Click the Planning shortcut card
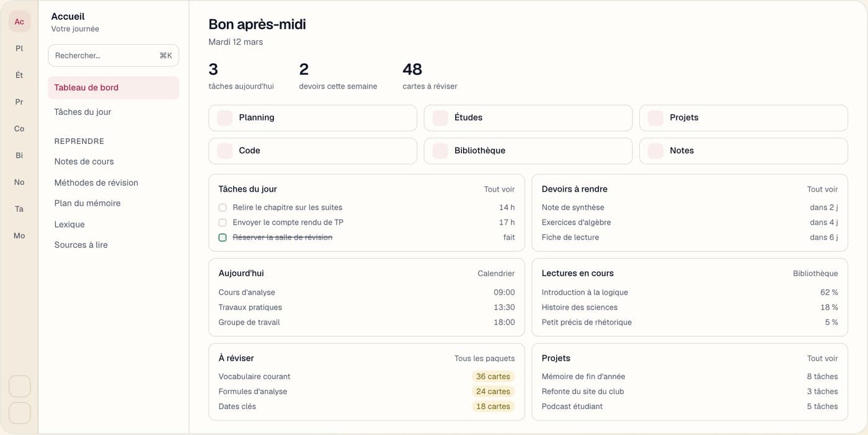The height and width of the screenshot is (435, 868). [x=312, y=118]
